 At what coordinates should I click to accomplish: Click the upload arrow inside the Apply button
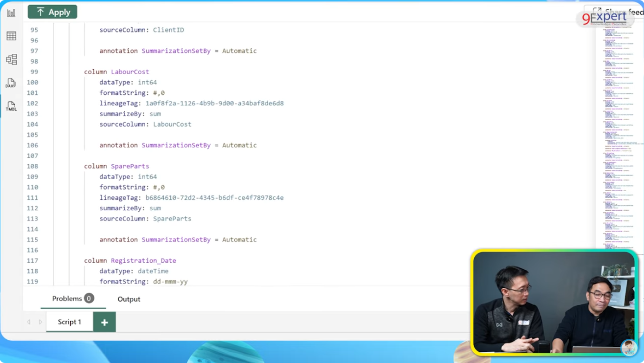(40, 12)
